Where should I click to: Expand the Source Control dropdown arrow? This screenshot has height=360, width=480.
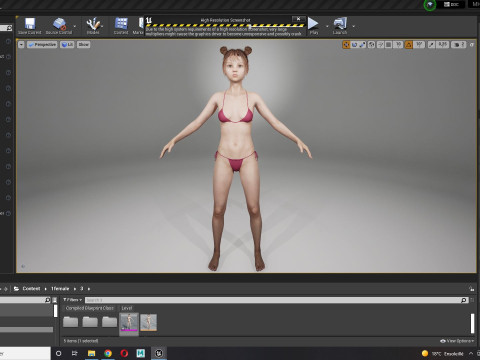(75, 26)
